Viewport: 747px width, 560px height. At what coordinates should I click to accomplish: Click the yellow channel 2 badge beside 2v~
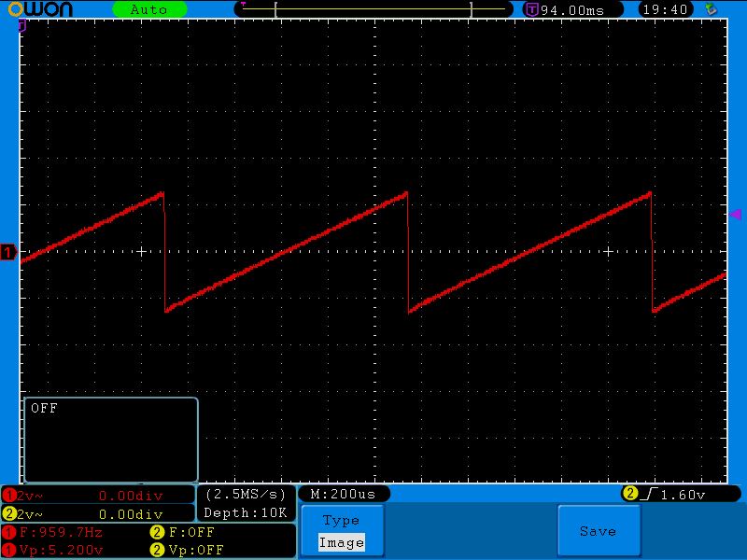(x=9, y=513)
